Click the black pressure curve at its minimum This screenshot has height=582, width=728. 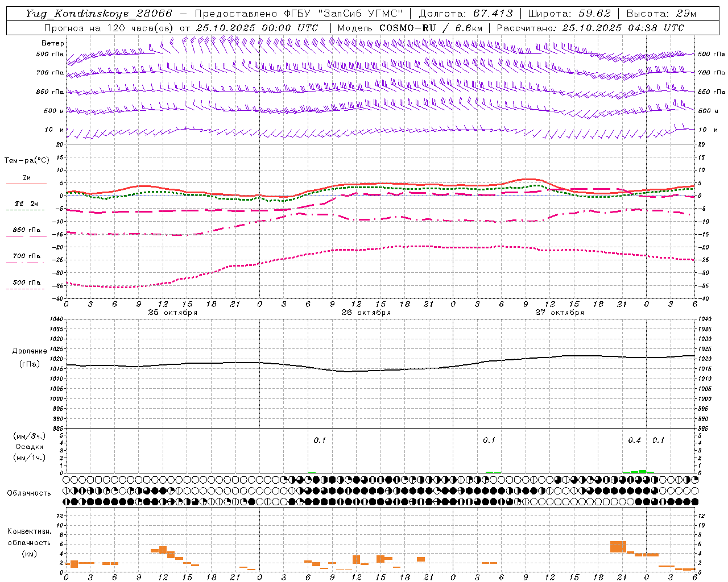pos(348,371)
